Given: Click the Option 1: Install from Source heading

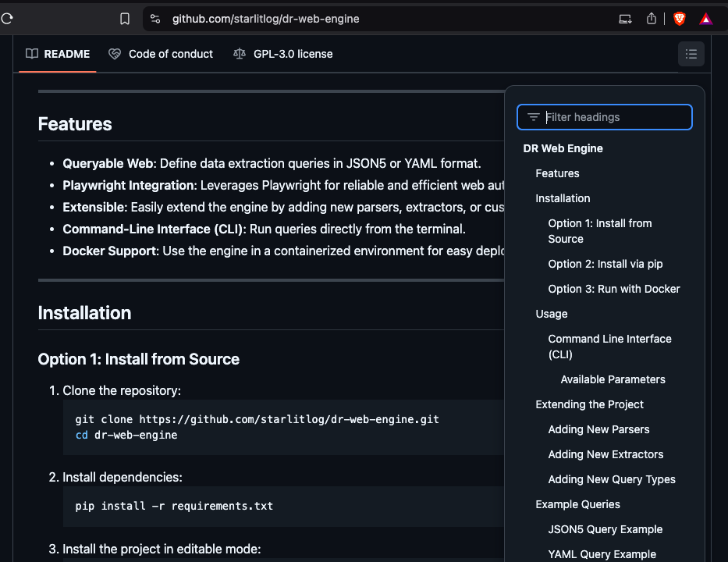Looking at the screenshot, I should [138, 359].
